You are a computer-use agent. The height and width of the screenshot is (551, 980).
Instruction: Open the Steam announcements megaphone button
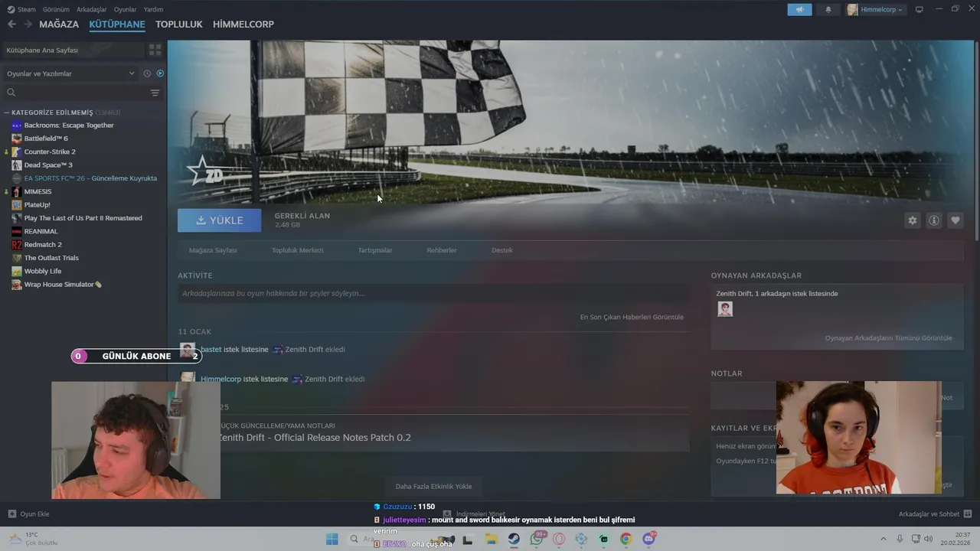(799, 9)
